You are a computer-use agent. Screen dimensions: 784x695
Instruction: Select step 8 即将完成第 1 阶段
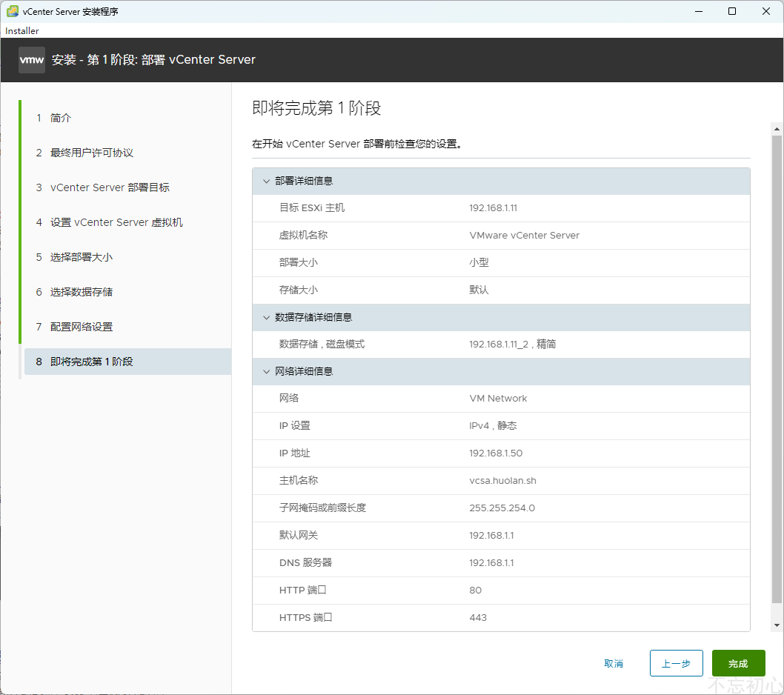[127, 362]
